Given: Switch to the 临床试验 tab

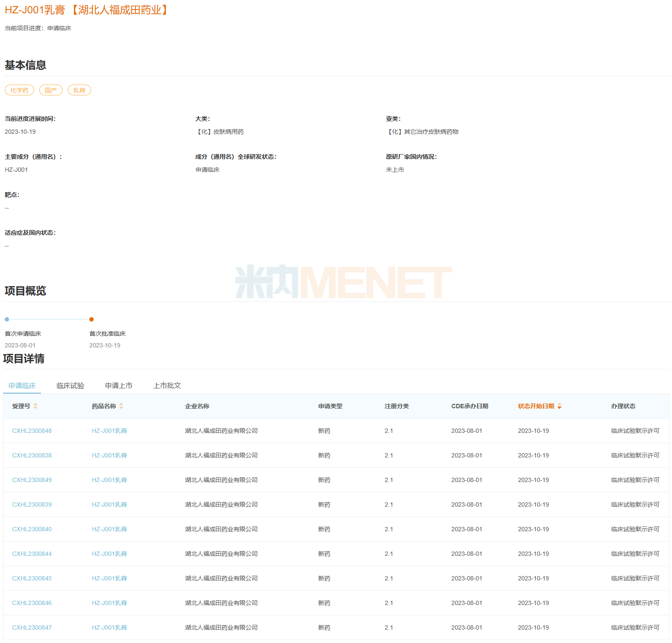Looking at the screenshot, I should pos(70,386).
